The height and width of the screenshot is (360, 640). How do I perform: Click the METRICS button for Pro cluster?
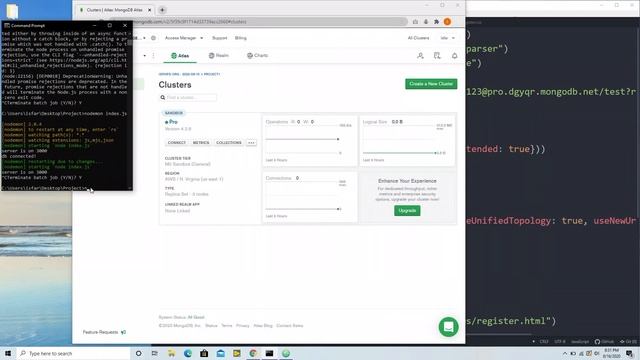point(201,142)
